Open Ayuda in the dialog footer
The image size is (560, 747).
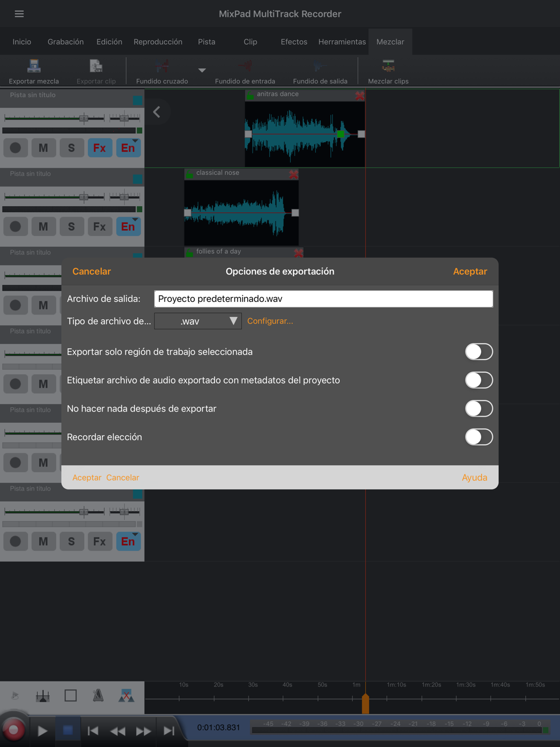[x=474, y=478]
